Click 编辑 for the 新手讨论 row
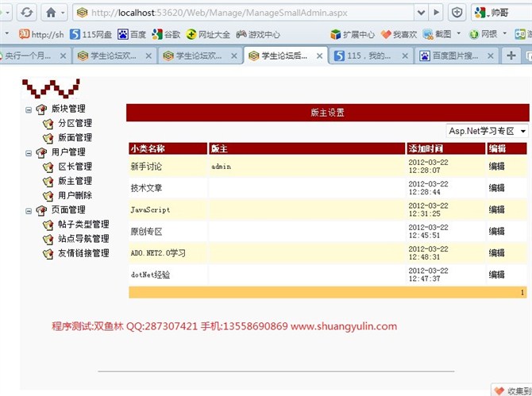The image size is (532, 396). coord(497,166)
